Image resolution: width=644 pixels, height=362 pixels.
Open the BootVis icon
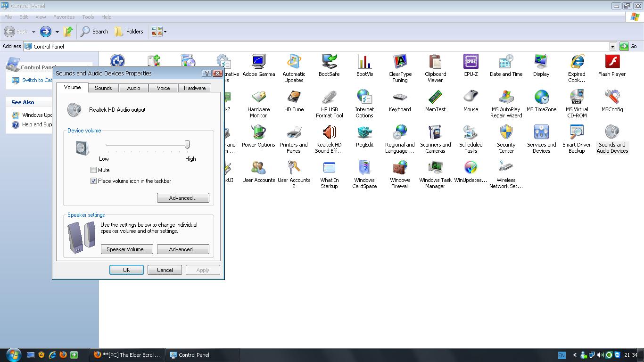click(x=364, y=66)
